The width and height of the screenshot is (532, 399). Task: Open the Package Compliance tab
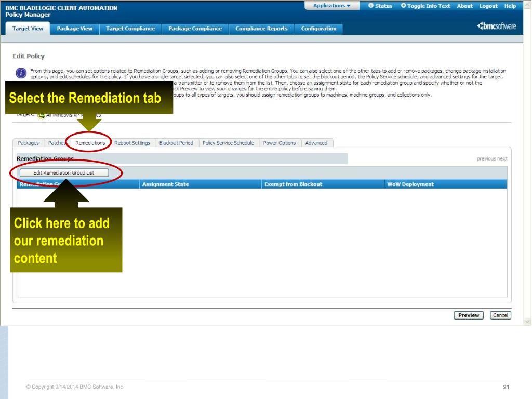tap(195, 29)
